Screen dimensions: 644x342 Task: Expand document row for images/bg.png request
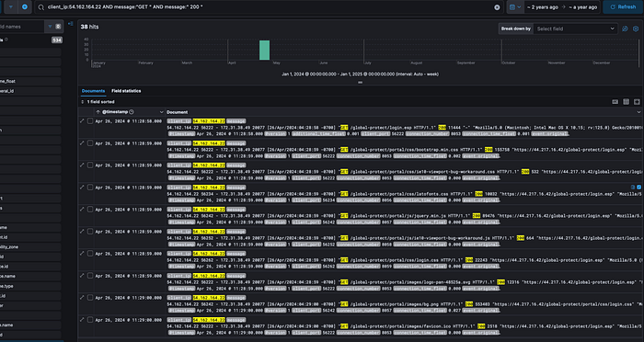pyautogui.click(x=82, y=298)
